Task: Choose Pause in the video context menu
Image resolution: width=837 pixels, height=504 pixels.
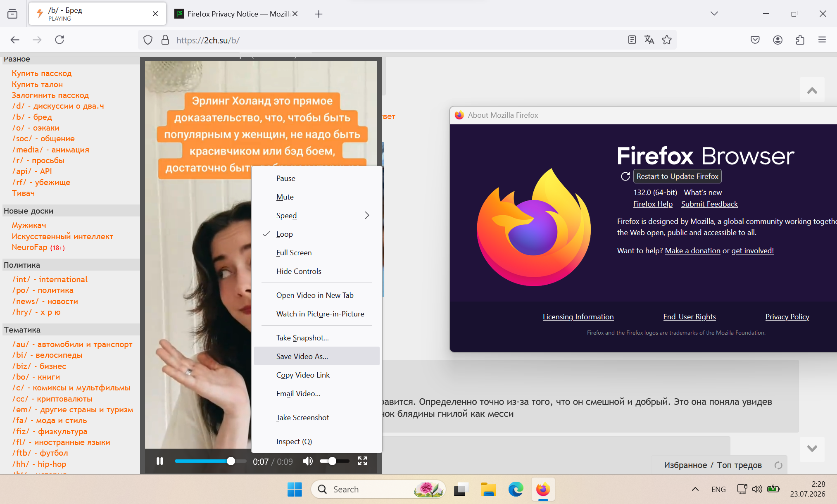Action: point(317,178)
